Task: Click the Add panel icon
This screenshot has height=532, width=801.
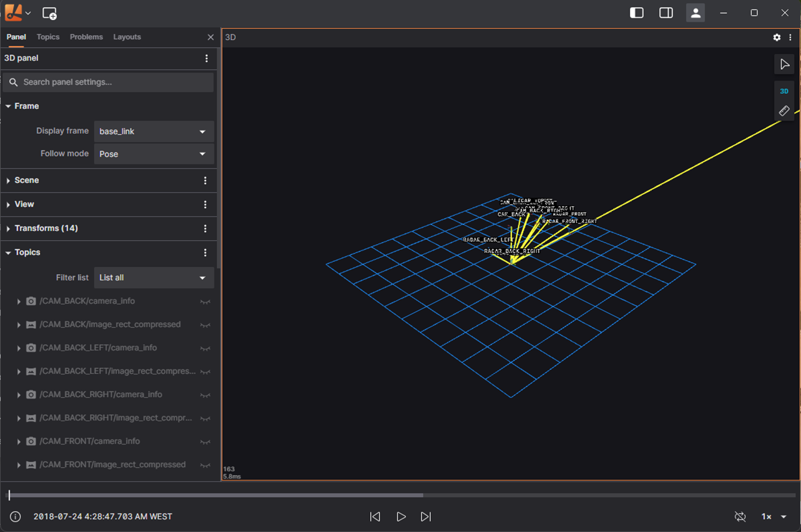Action: [50, 13]
